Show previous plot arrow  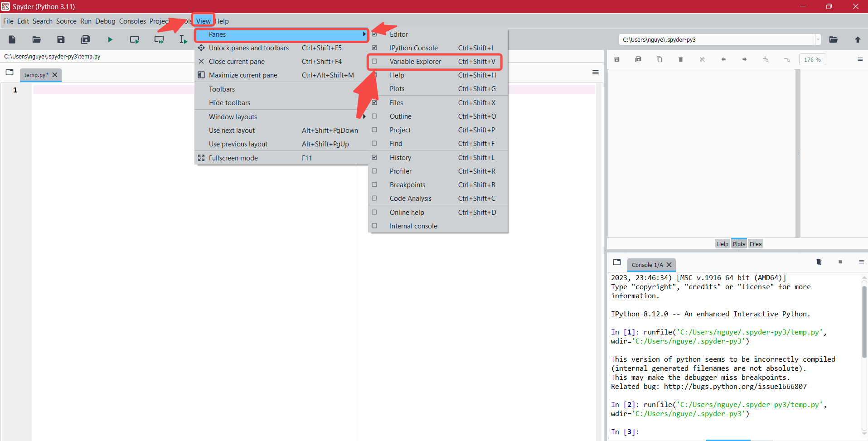[x=723, y=59]
